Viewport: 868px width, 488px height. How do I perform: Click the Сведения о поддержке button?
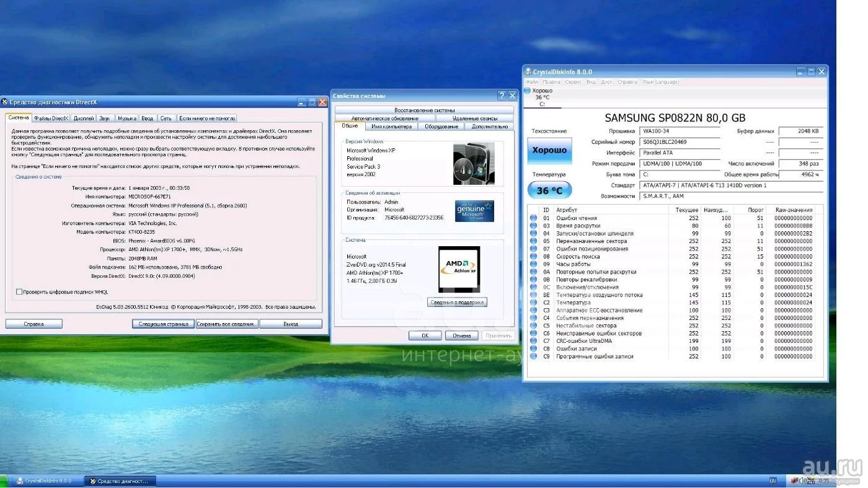pyautogui.click(x=457, y=303)
